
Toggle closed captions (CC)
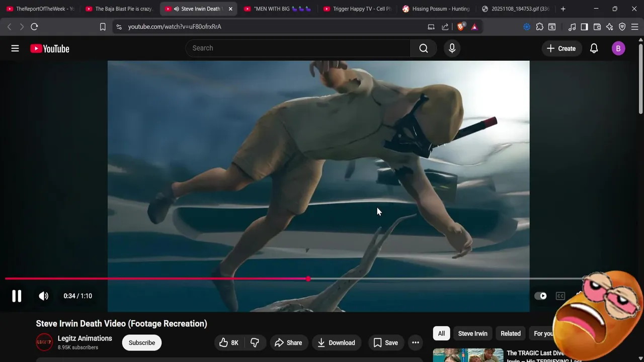click(560, 296)
